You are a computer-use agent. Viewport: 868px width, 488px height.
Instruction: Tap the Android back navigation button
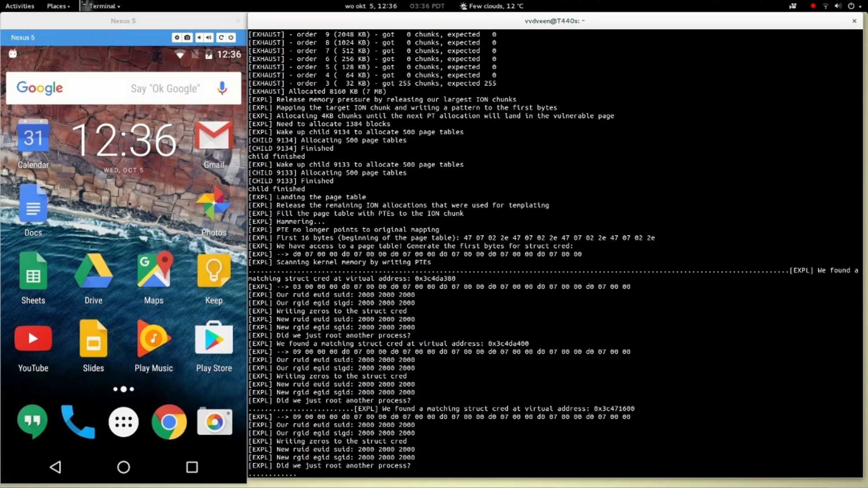pyautogui.click(x=55, y=467)
